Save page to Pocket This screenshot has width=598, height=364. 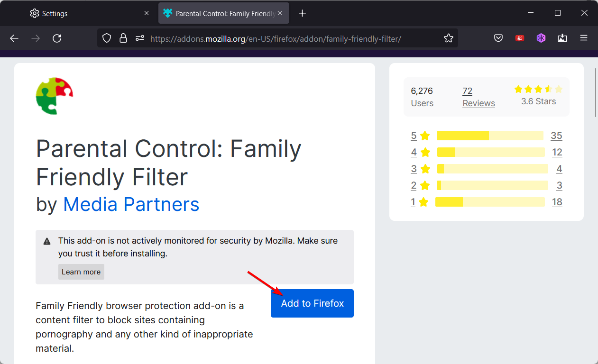[498, 38]
